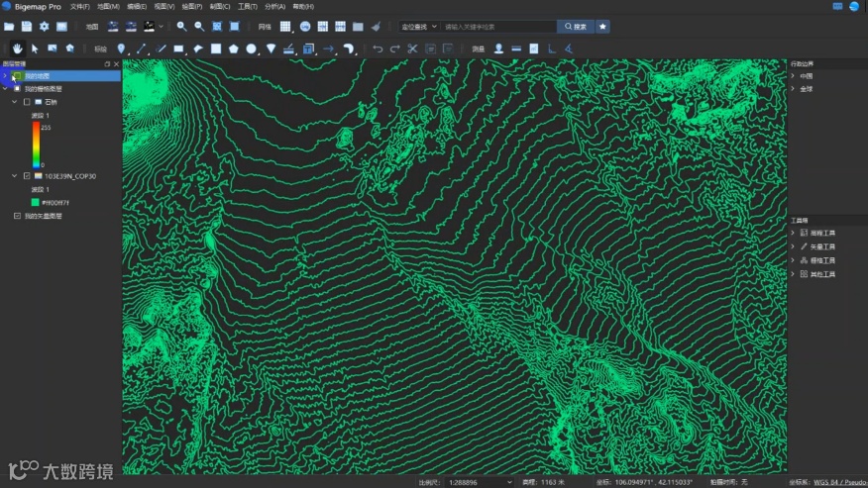Enable the 石纳 layer checkbox
This screenshot has height=488, width=868.
pos(27,102)
